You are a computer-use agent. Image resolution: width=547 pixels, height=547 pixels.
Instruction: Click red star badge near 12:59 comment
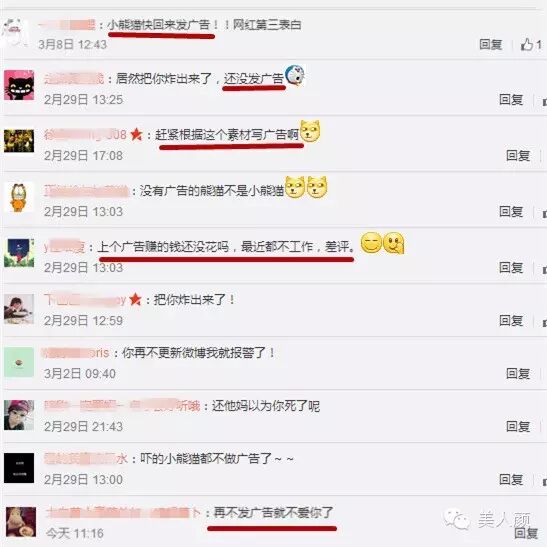135,299
